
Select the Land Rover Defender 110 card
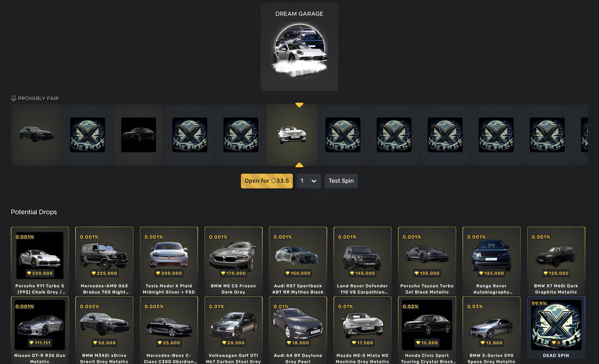click(x=362, y=261)
